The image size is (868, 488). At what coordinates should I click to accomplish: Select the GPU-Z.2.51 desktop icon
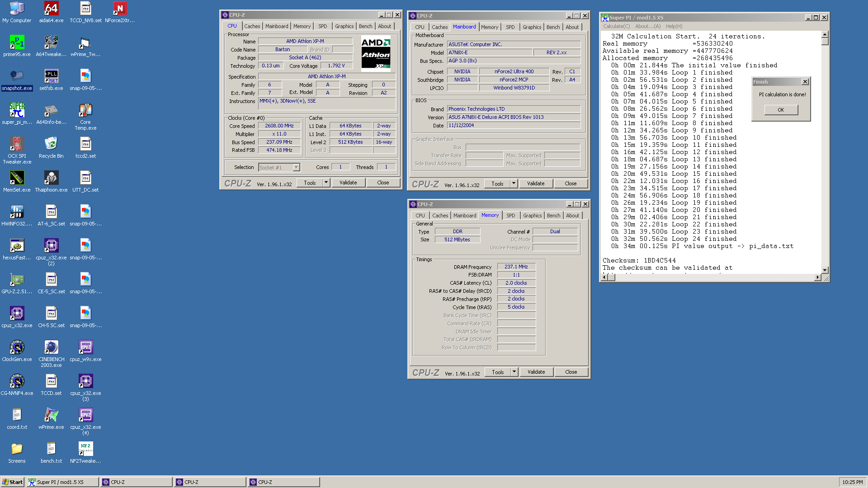tap(17, 283)
